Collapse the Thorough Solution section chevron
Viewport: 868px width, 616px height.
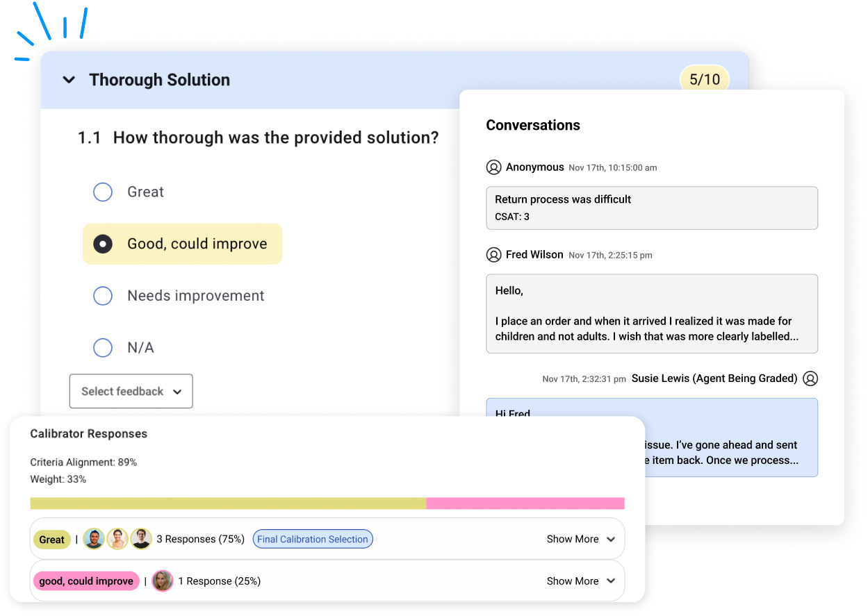(69, 80)
